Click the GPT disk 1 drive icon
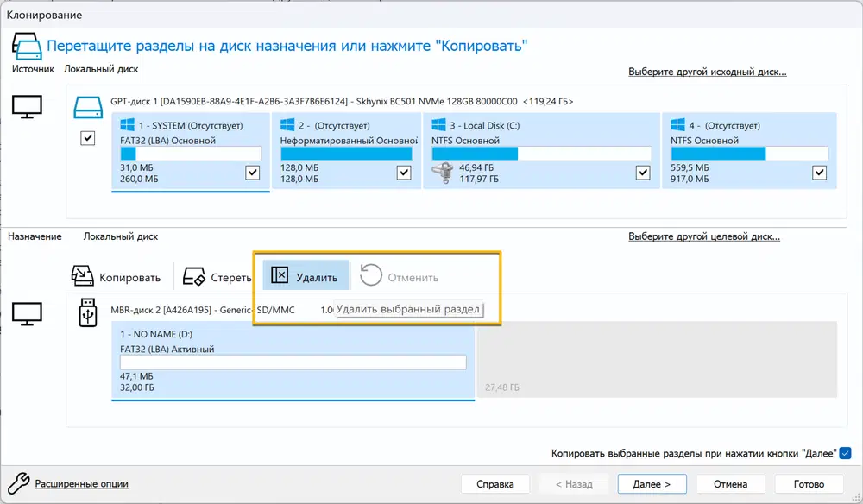The height and width of the screenshot is (504, 863). 87,105
